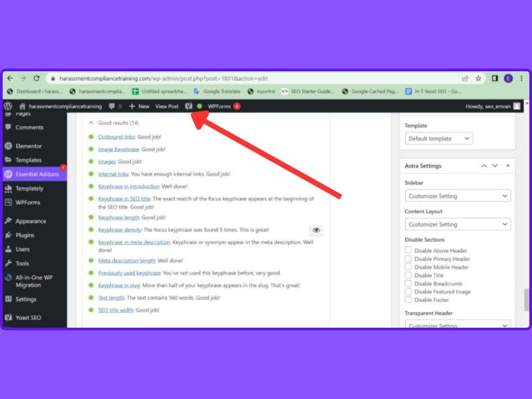Click the Templately icon in sidebar

click(9, 188)
